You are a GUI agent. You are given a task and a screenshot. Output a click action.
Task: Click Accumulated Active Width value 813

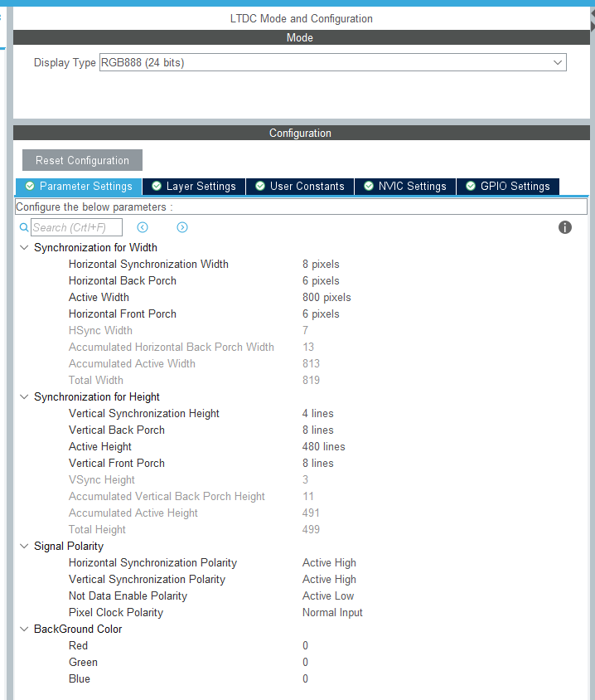(x=311, y=363)
